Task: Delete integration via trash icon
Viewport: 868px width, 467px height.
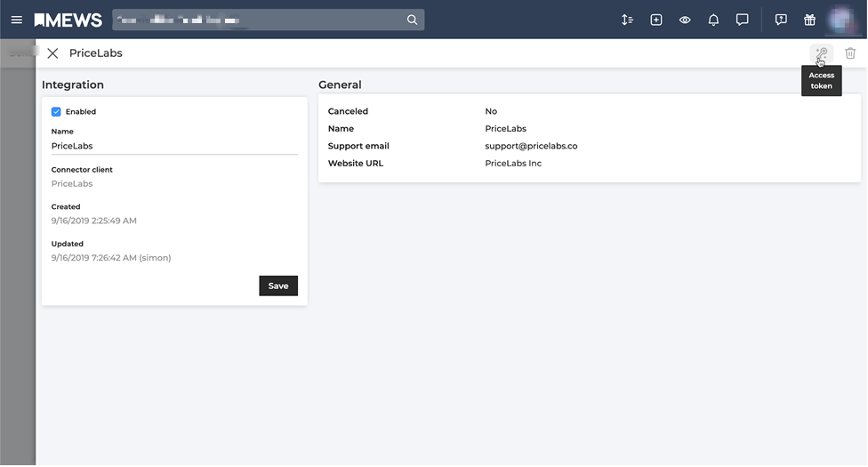Action: (x=850, y=53)
